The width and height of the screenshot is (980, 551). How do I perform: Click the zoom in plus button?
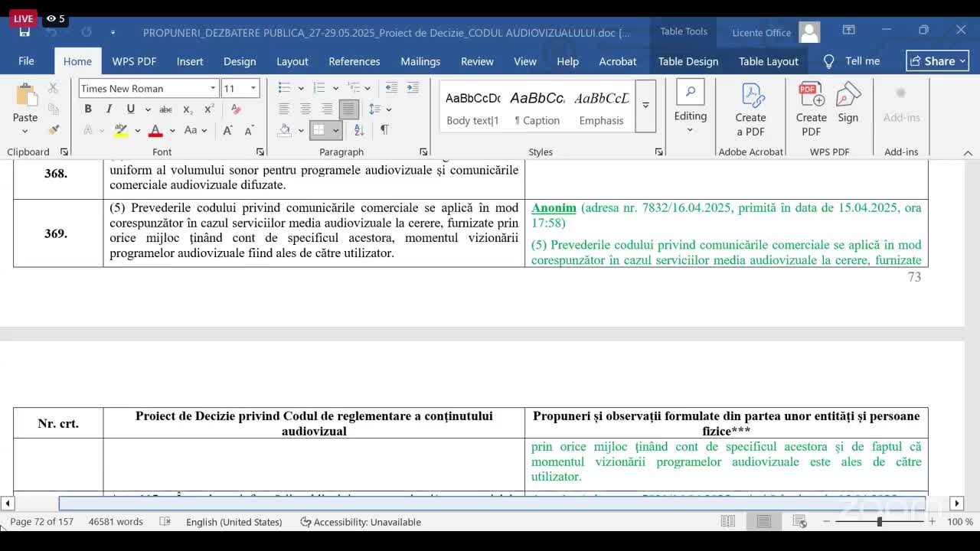932,522
